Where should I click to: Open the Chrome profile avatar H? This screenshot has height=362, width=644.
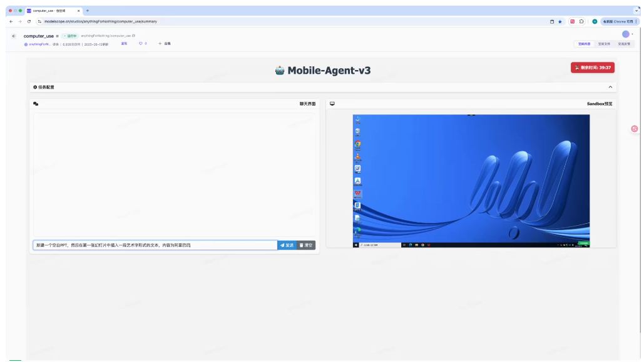click(595, 21)
